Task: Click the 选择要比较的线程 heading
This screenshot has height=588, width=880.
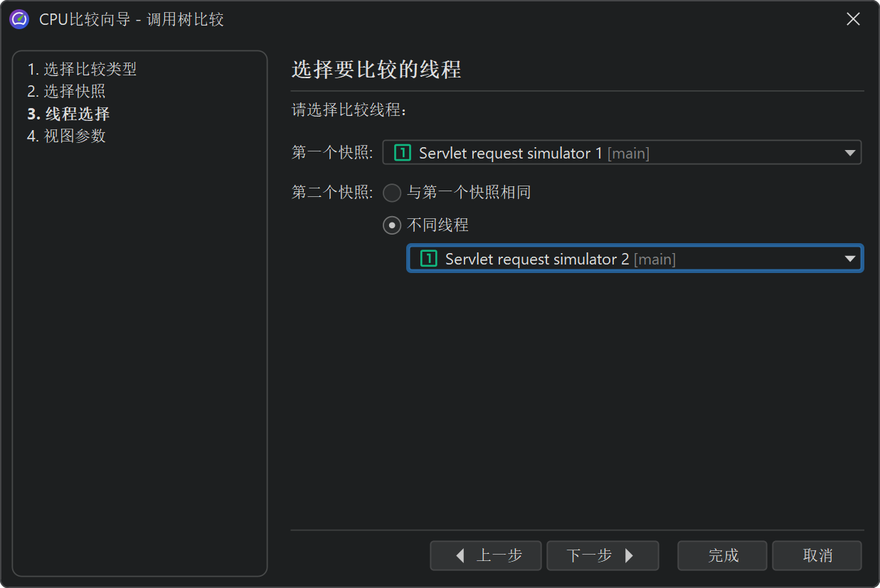Action: pyautogui.click(x=376, y=70)
